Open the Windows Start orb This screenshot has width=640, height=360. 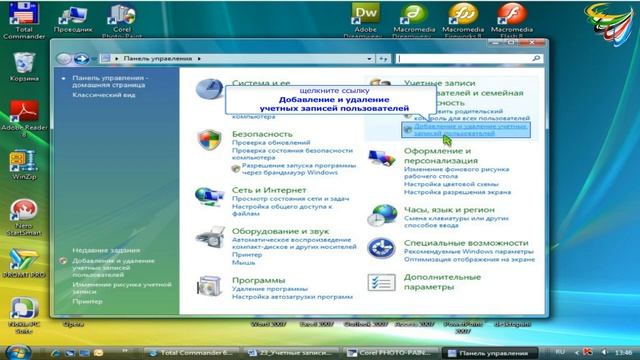(18, 352)
